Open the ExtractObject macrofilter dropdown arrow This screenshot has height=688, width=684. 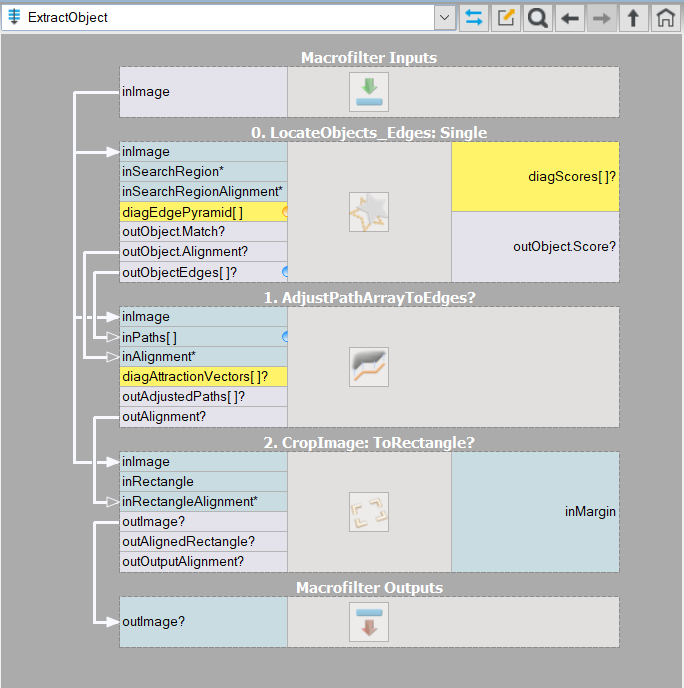click(445, 17)
